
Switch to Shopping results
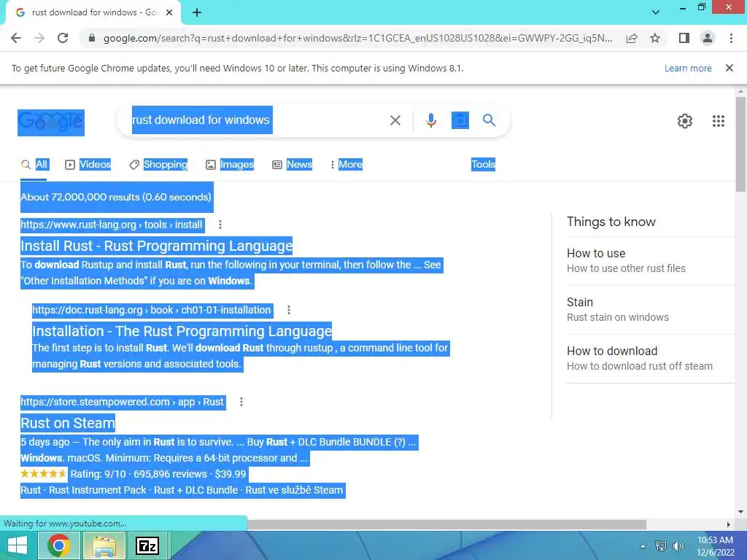click(158, 164)
